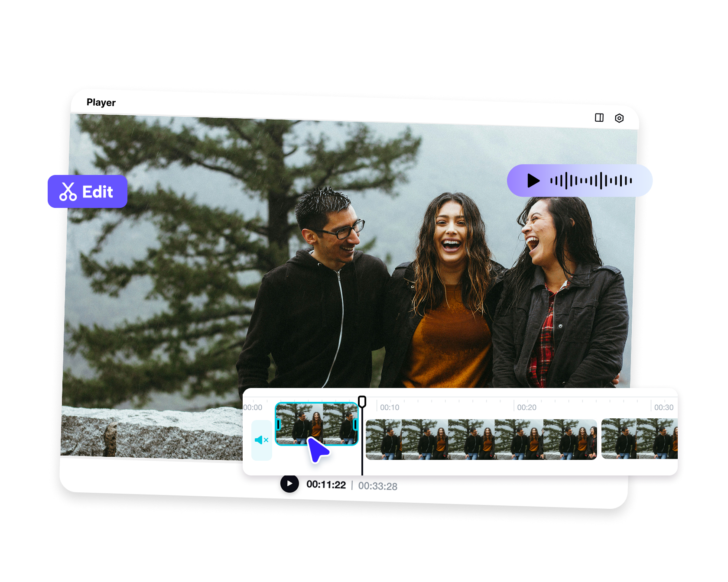Click the 00:30 timeline ruler mark
This screenshot has width=728, height=582.
[x=664, y=407]
